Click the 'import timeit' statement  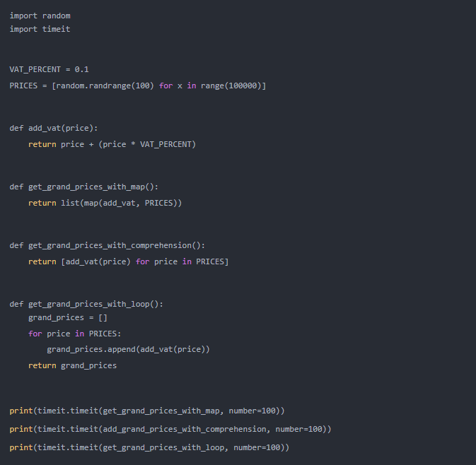pyautogui.click(x=40, y=29)
